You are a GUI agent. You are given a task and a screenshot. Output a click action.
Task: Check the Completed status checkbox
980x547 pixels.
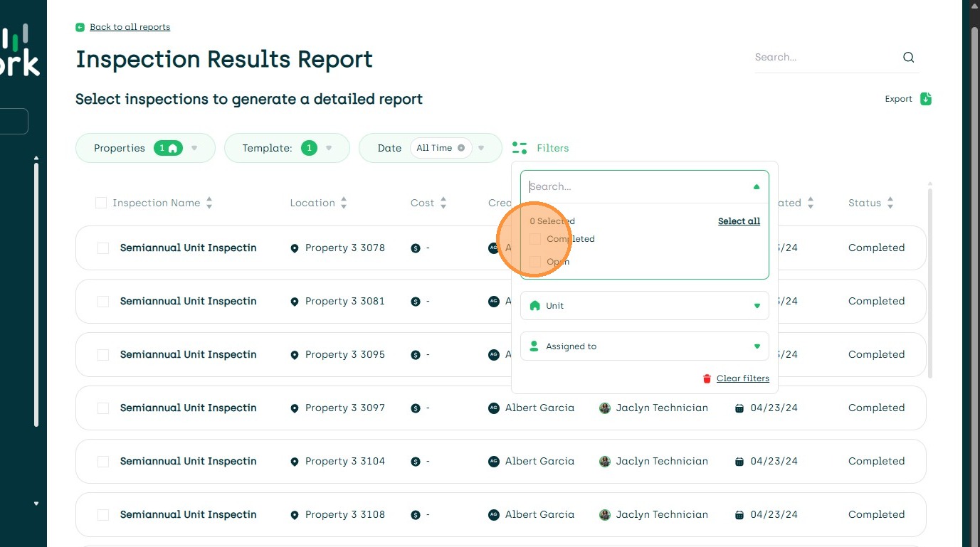(x=535, y=239)
